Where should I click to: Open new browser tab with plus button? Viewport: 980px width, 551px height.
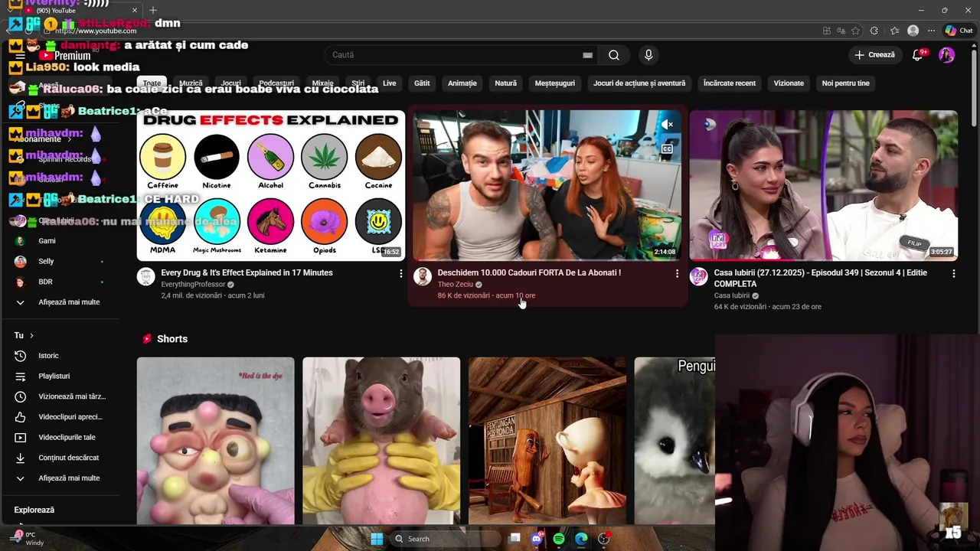point(153,10)
